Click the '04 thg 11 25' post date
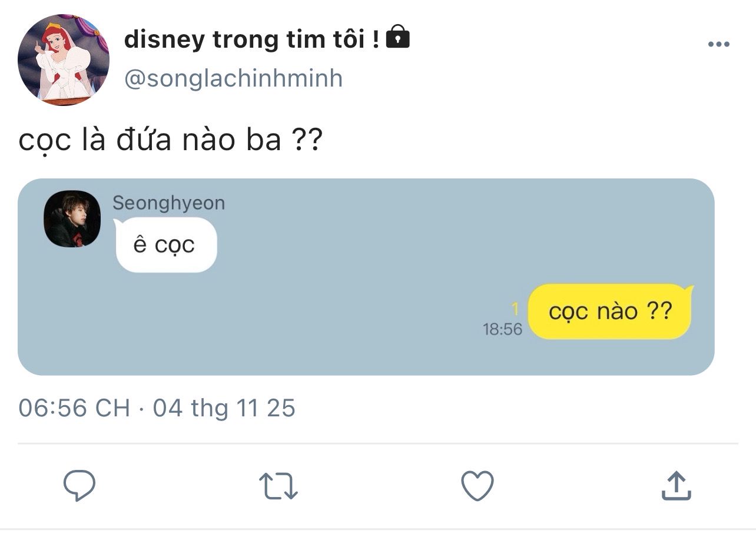This screenshot has width=756, height=540. (224, 408)
